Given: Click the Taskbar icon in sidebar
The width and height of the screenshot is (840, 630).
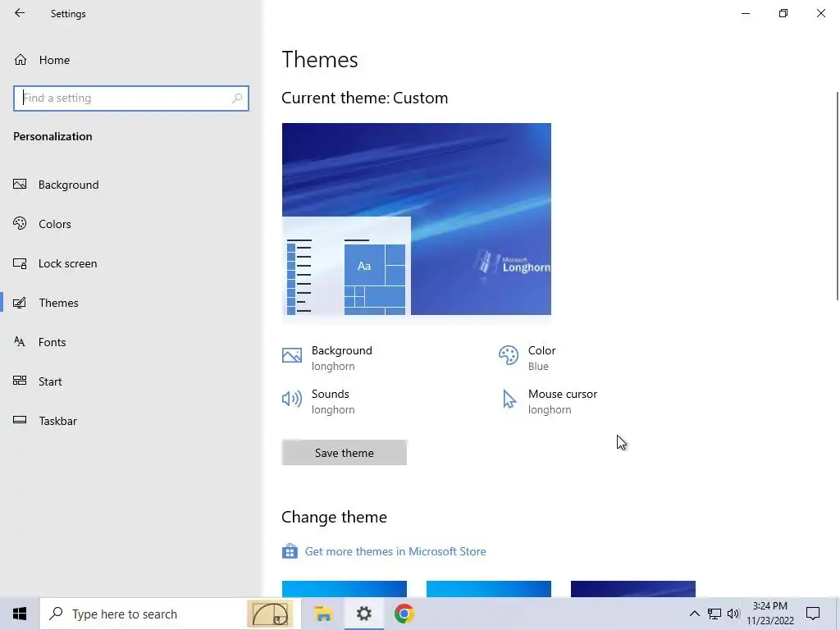Looking at the screenshot, I should pos(20,420).
